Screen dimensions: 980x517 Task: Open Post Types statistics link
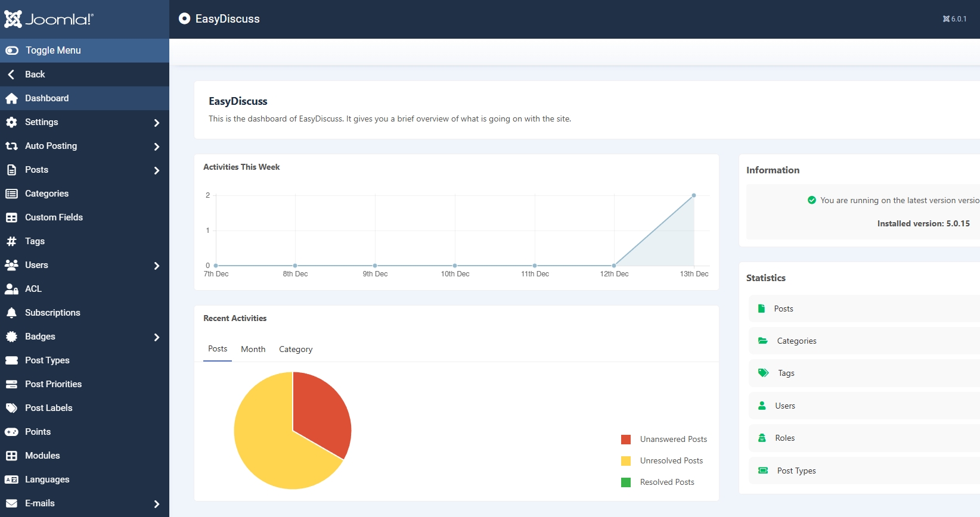point(796,471)
